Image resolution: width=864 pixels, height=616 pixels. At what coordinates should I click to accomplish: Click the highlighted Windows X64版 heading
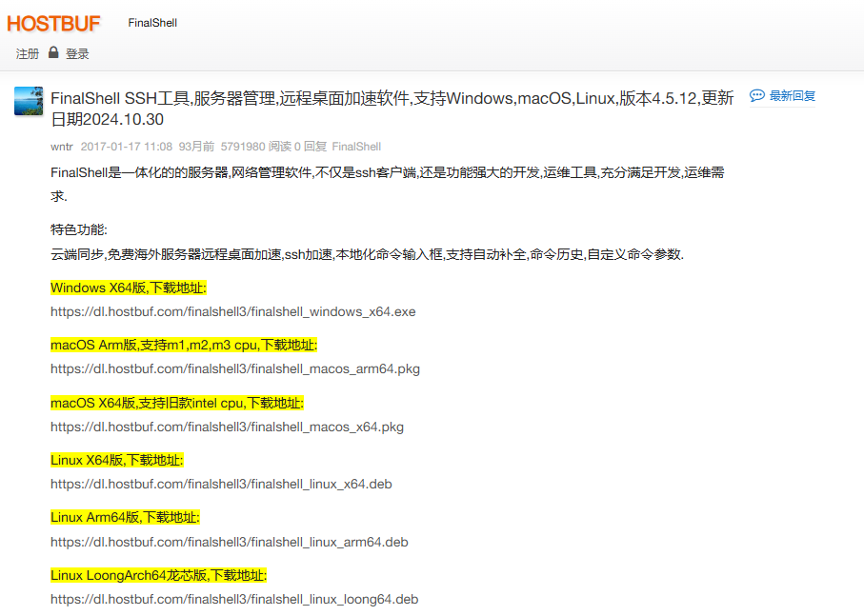point(127,288)
